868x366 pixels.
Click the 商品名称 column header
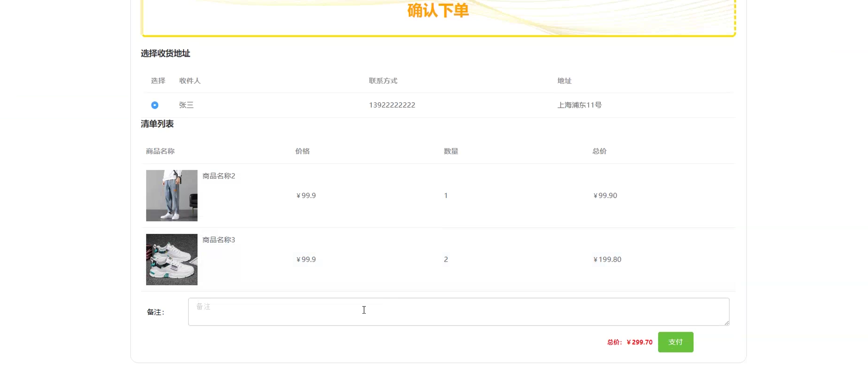coord(160,151)
